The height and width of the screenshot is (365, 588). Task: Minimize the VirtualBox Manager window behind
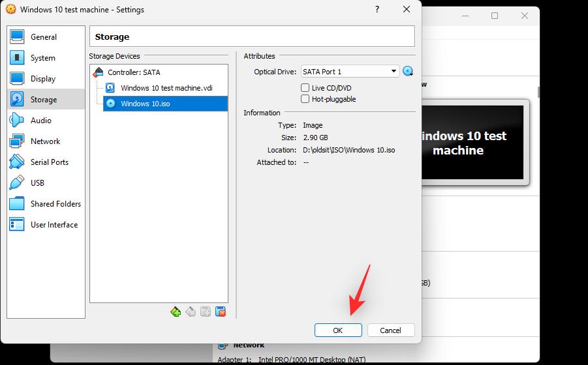pos(465,16)
